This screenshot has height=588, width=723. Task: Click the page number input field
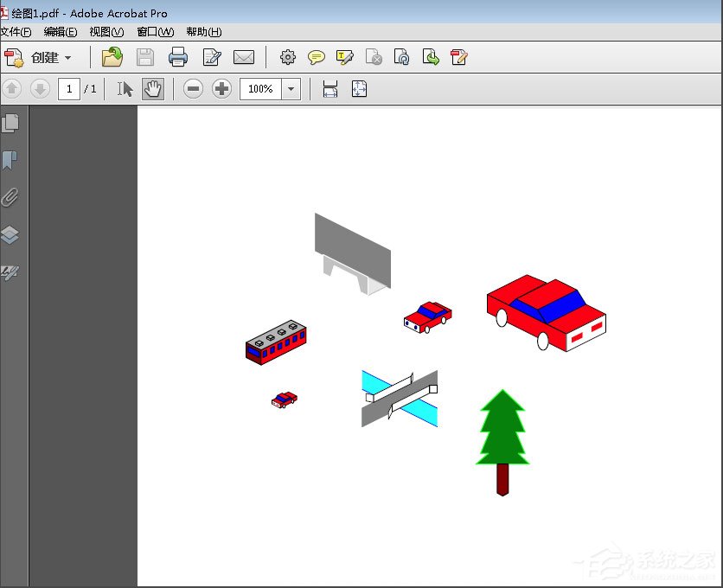68,89
